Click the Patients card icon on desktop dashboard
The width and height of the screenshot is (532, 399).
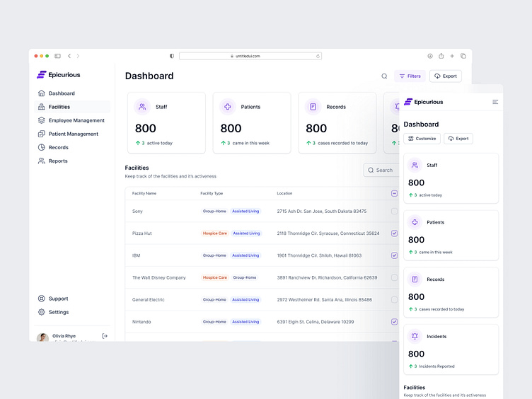tap(228, 107)
